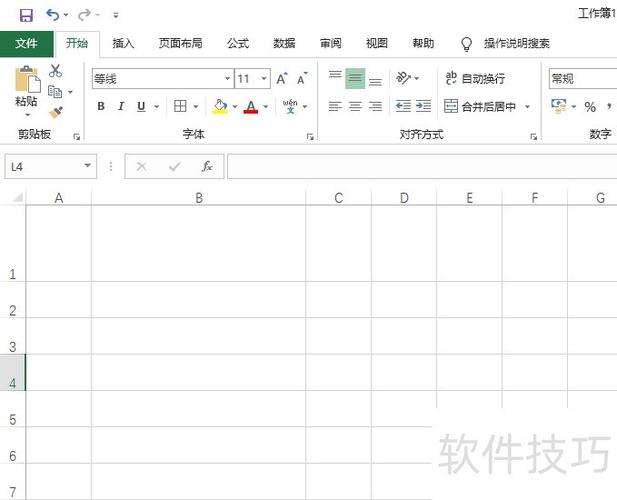Screen dimensions: 617x500
Task: Click the Format Painter brush icon
Action: click(56, 113)
